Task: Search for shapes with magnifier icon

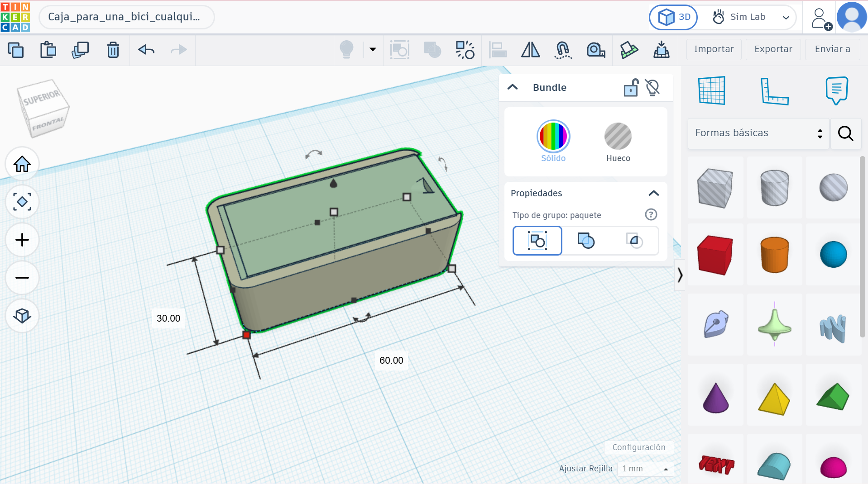Action: pyautogui.click(x=846, y=133)
